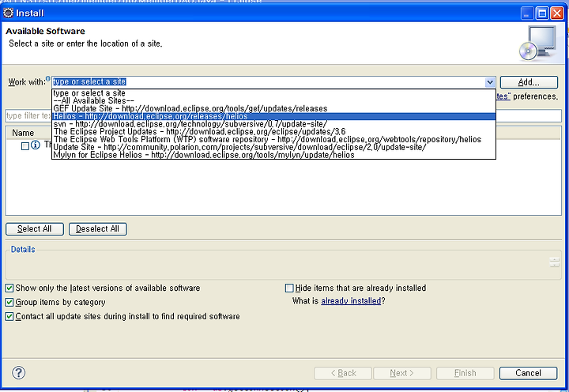The height and width of the screenshot is (392, 569).
Task: Choose --All Available Sites-- from the list
Action: point(273,100)
